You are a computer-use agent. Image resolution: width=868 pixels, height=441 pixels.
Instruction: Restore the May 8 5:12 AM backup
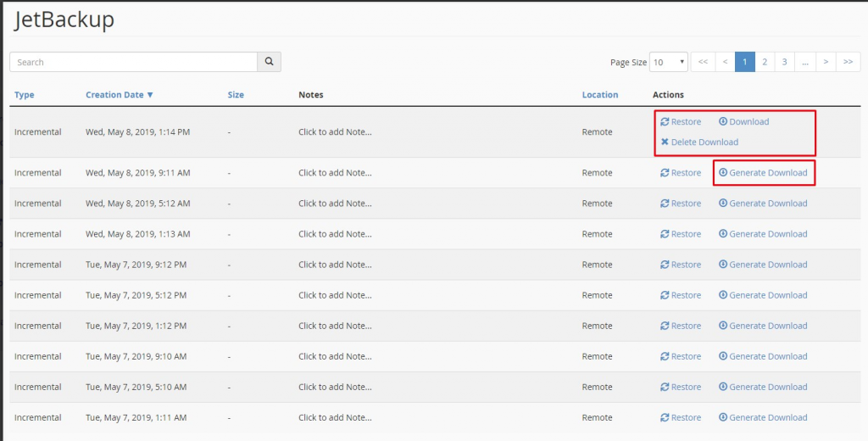point(681,204)
